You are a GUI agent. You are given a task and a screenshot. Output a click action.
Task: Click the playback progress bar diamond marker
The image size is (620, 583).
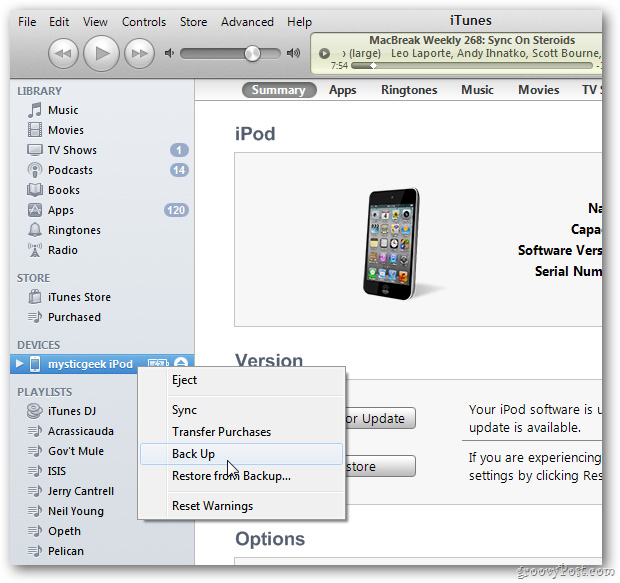coord(373,66)
